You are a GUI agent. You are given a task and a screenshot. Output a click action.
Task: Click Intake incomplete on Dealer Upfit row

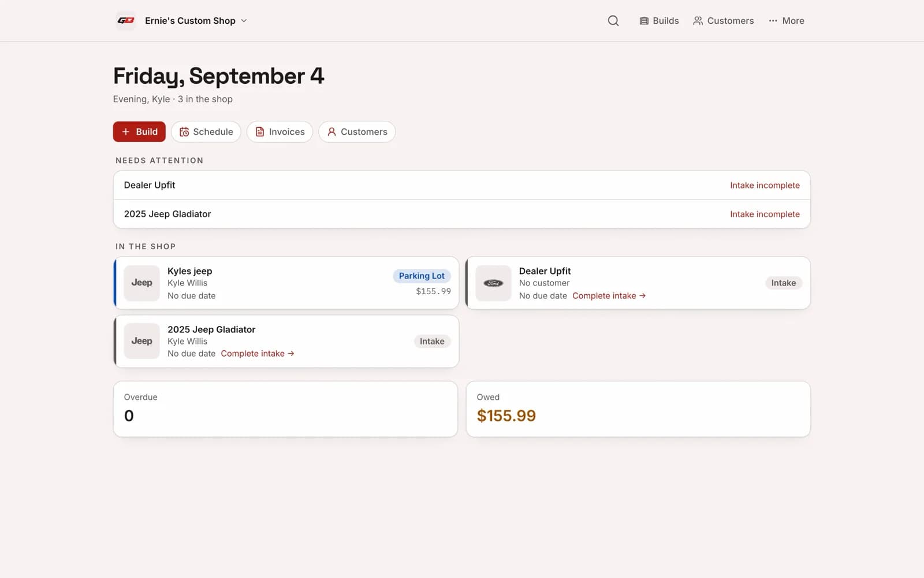[765, 186]
